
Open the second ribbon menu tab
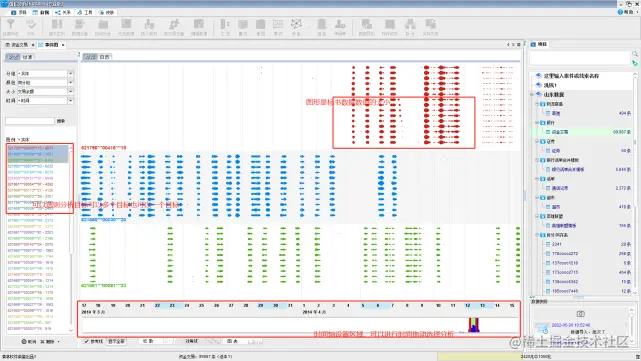coord(41,13)
